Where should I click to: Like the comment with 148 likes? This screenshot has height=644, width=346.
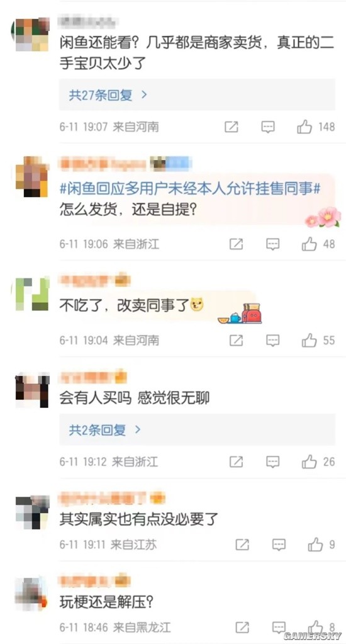(x=304, y=127)
